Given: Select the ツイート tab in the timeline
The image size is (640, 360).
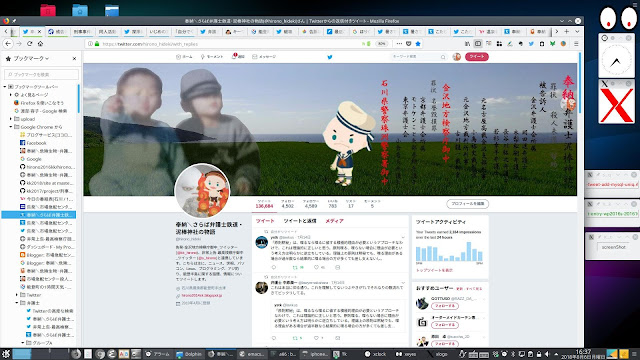Looking at the screenshot, I should coord(265,221).
